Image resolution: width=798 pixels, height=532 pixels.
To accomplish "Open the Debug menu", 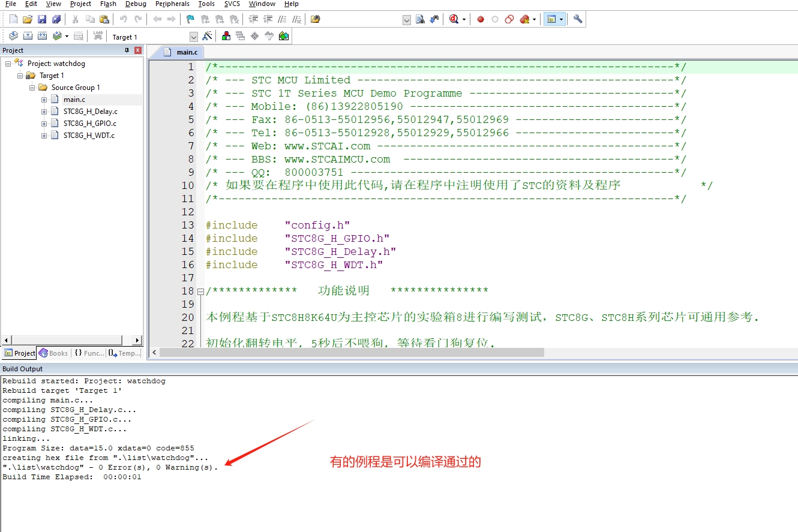I will point(136,4).
